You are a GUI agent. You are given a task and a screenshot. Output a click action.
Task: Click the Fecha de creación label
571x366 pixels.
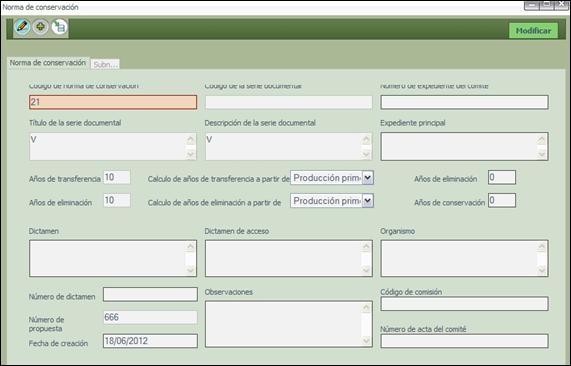point(58,343)
